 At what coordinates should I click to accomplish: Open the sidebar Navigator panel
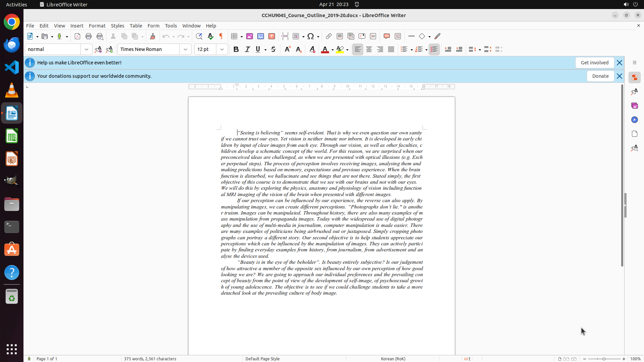pyautogui.click(x=634, y=120)
